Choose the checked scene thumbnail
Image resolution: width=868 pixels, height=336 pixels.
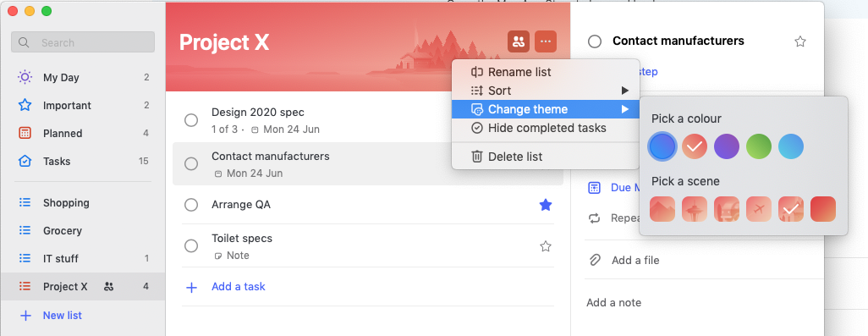pyautogui.click(x=790, y=209)
